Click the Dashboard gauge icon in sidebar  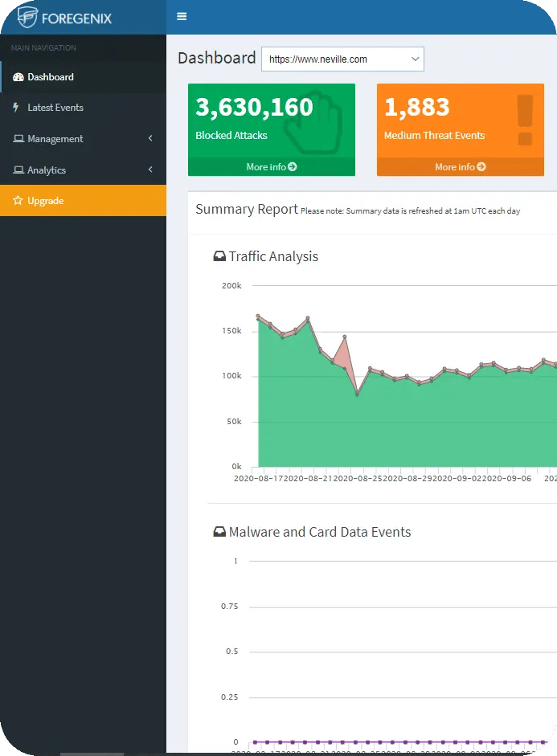(x=18, y=77)
